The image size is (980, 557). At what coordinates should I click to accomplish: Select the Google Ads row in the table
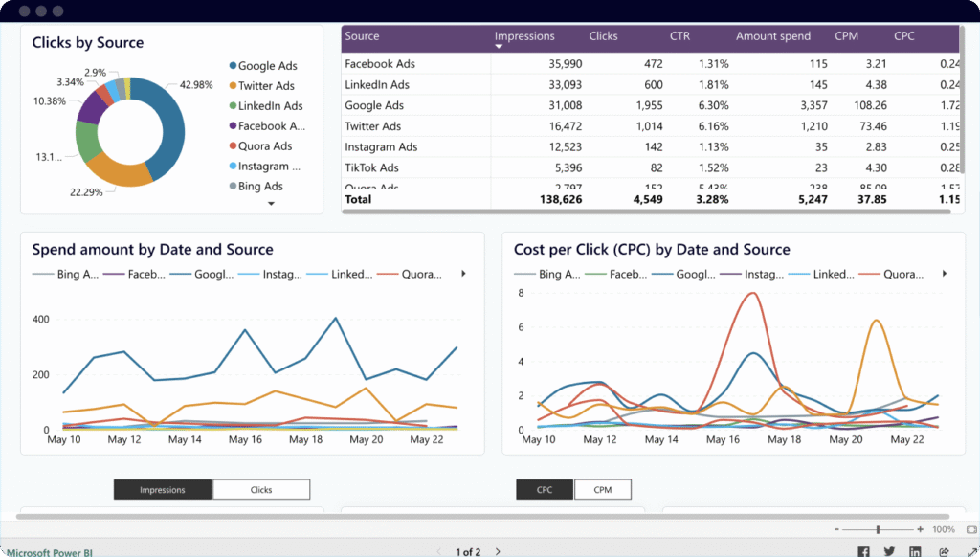[x=650, y=105]
